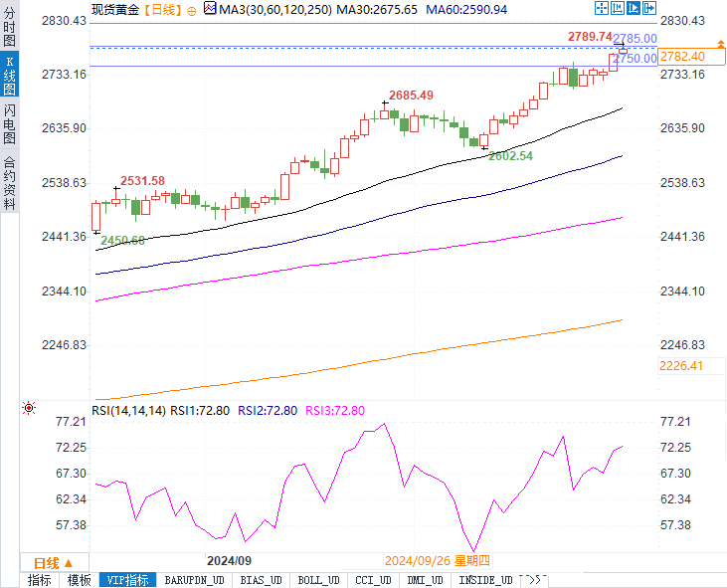Open the 日线 period selector at bottom left

54,562
